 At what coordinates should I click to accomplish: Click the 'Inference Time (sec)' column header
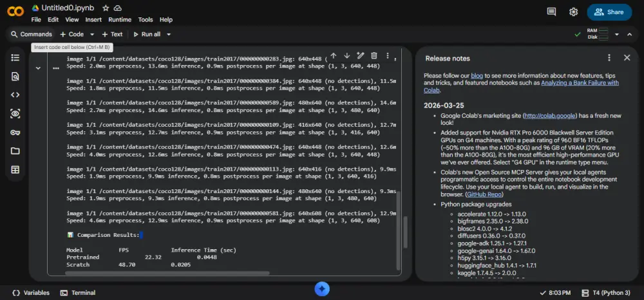pyautogui.click(x=204, y=250)
